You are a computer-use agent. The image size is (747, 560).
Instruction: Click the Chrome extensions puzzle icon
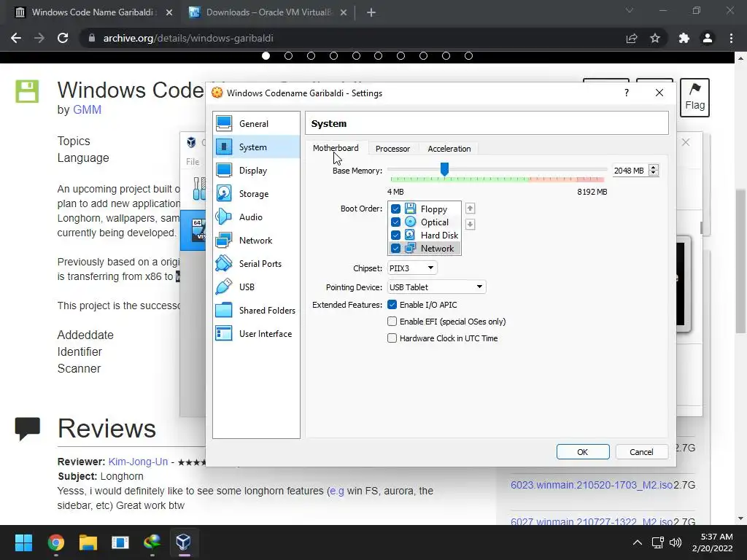(x=684, y=38)
